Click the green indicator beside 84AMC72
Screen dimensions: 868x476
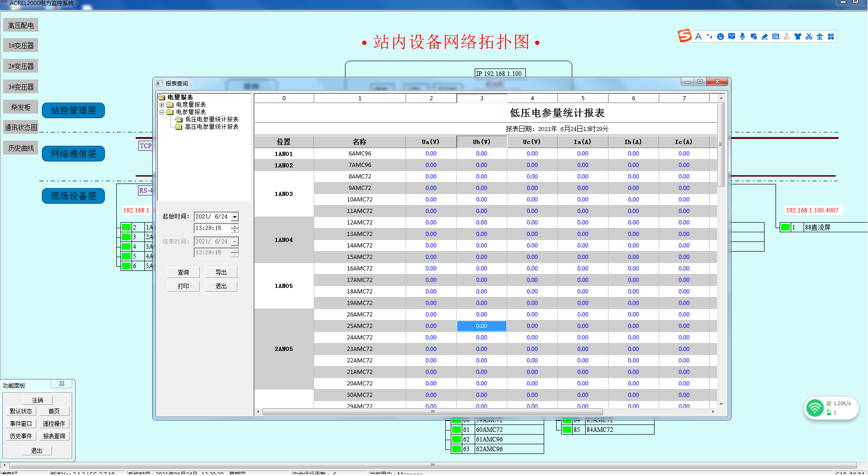[567, 430]
